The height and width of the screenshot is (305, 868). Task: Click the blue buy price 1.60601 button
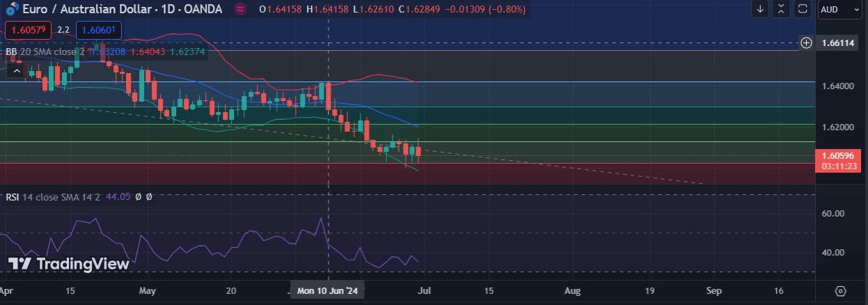(x=99, y=30)
